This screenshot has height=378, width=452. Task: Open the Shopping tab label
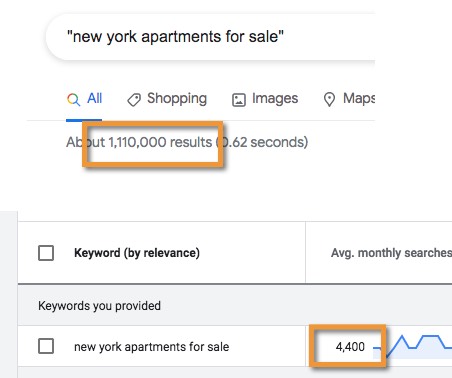[x=177, y=99]
